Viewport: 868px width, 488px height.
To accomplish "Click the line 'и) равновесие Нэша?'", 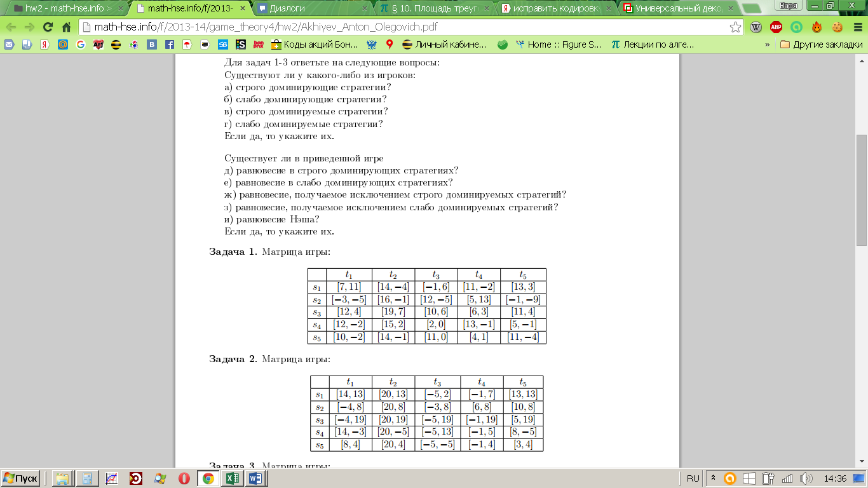I will [272, 219].
